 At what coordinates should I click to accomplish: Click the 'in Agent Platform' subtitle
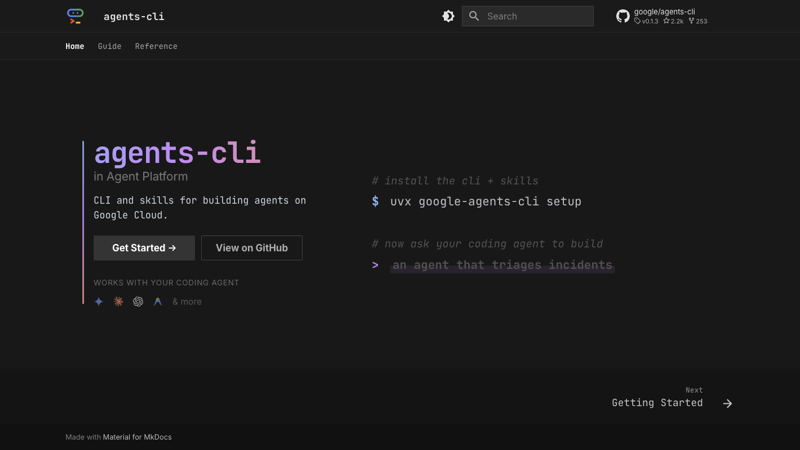(x=140, y=177)
